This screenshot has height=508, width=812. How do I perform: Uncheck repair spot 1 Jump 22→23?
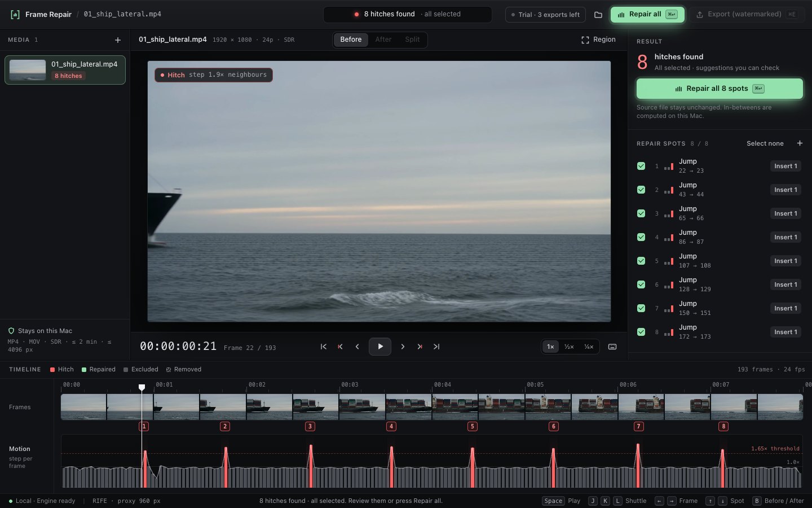click(641, 166)
